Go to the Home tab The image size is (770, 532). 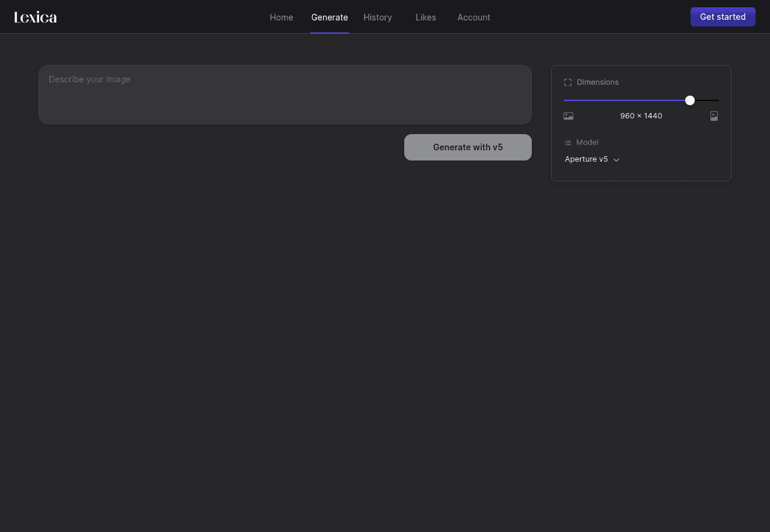281,17
